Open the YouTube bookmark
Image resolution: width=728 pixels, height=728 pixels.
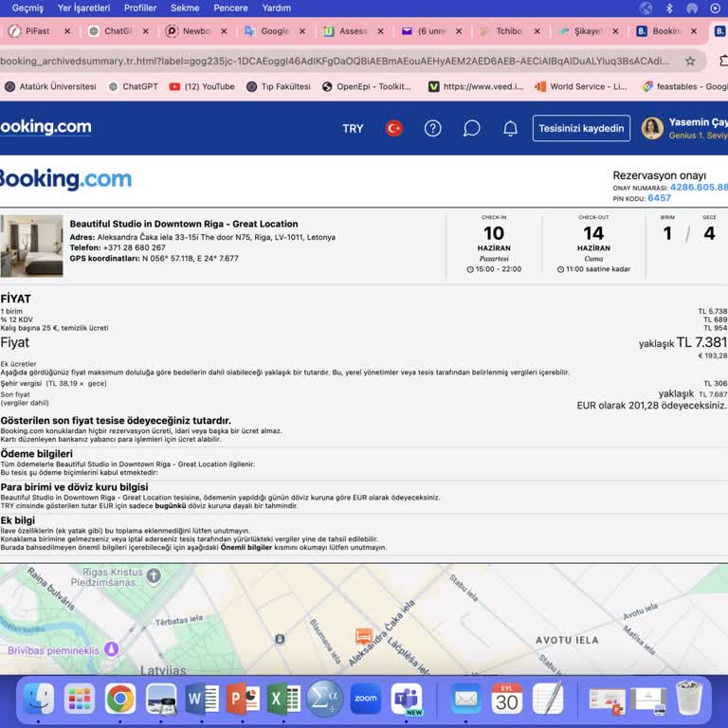pyautogui.click(x=202, y=86)
